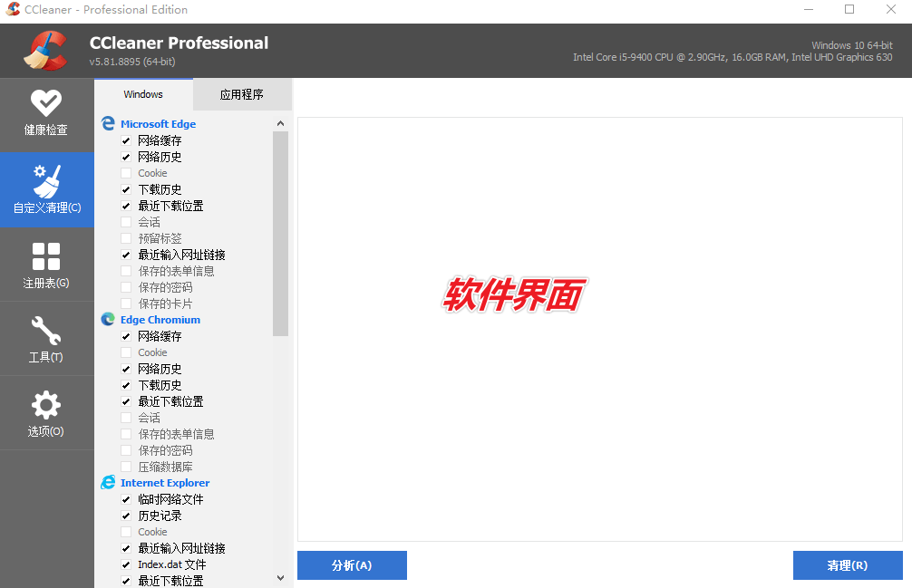Click the scrollbar down arrow

pos(280,577)
